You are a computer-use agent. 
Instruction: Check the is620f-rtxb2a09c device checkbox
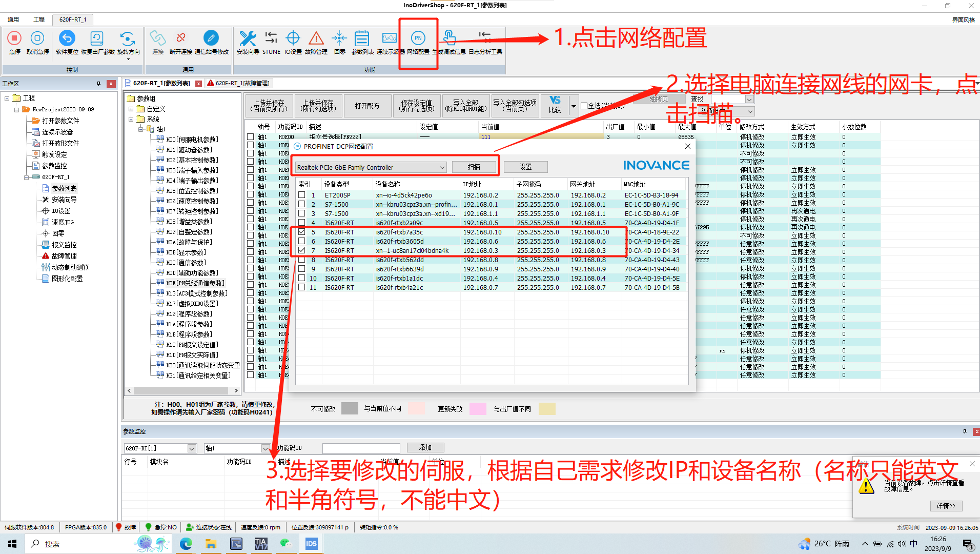[302, 223]
